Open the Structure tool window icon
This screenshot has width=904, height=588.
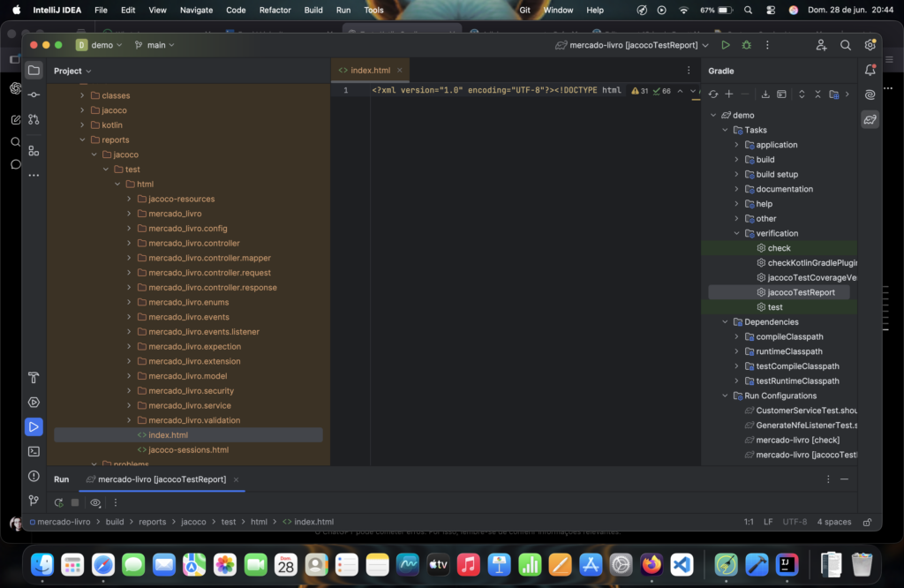coord(34,151)
